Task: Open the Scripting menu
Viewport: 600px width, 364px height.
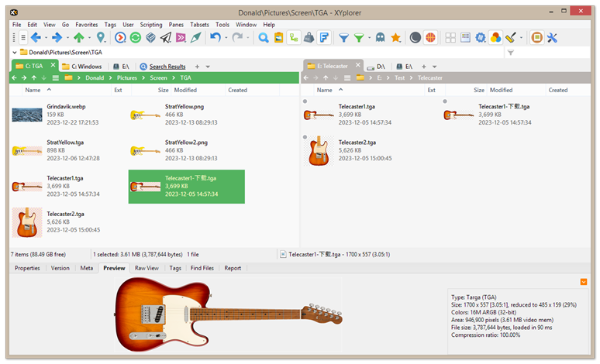Action: pyautogui.click(x=150, y=25)
